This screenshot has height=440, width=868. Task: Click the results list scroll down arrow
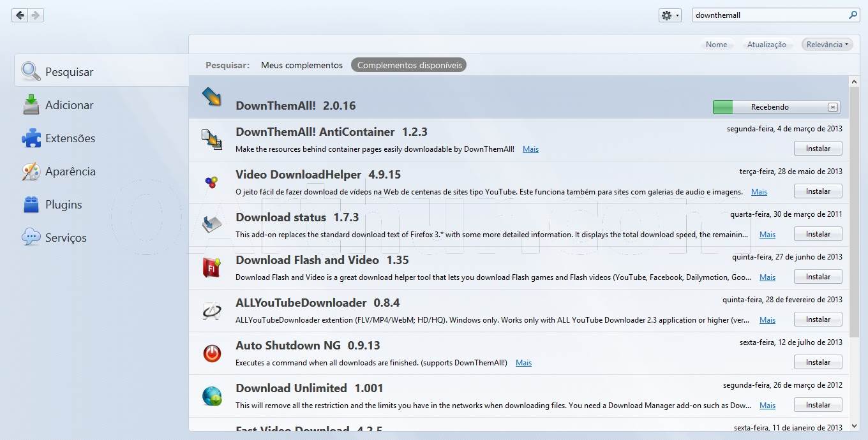[855, 426]
